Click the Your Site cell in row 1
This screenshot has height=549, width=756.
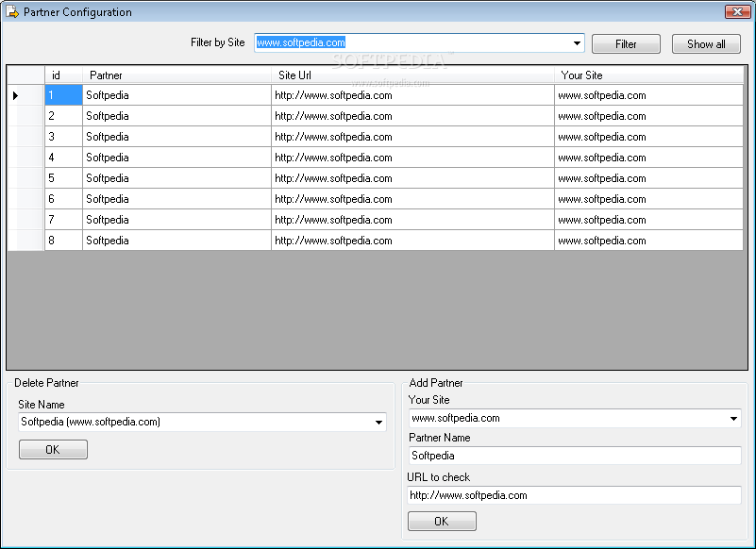649,95
